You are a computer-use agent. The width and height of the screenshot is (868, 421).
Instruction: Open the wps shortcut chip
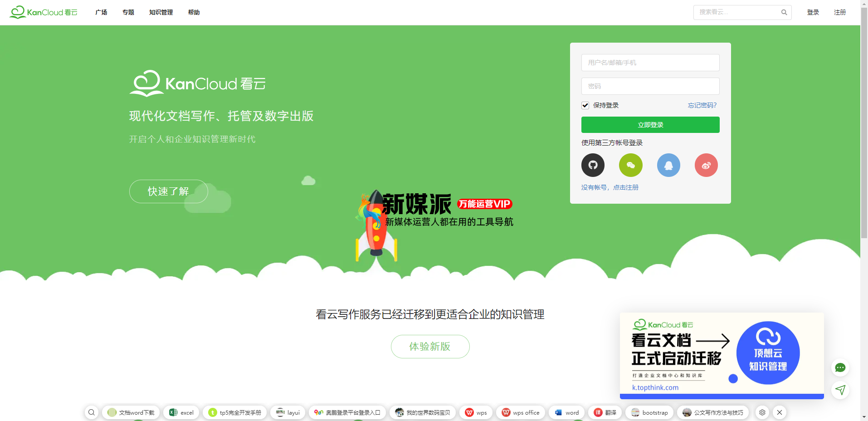point(476,412)
